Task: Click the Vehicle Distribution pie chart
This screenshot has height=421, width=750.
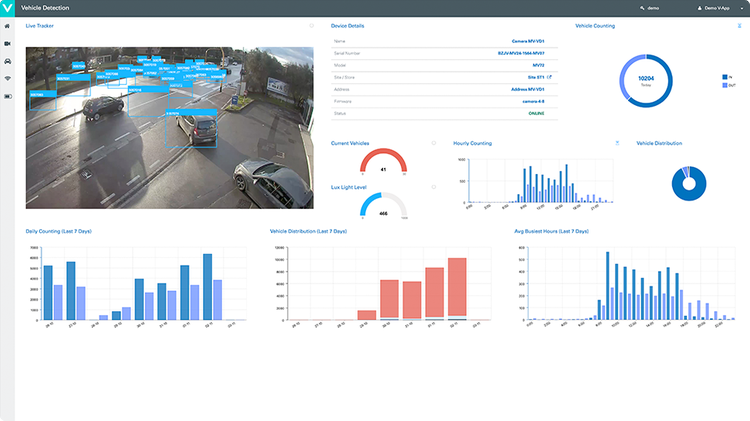Action: 689,183
